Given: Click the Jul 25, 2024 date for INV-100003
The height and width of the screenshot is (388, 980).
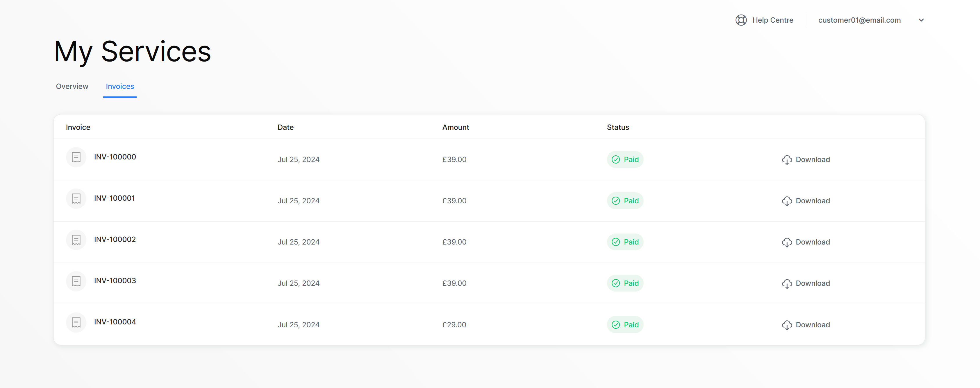Looking at the screenshot, I should point(298,283).
